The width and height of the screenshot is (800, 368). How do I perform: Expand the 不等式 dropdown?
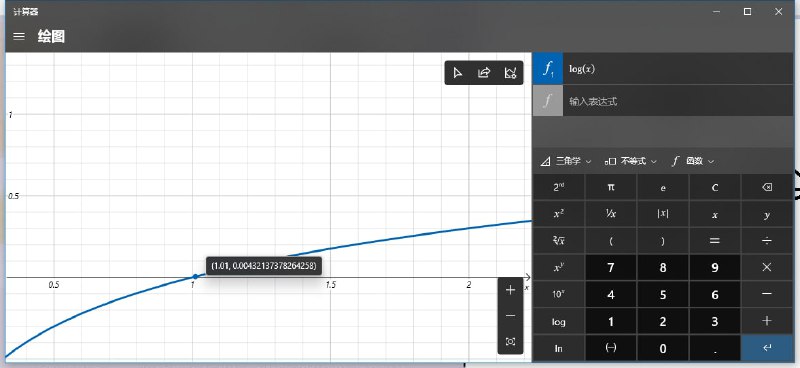(x=631, y=161)
